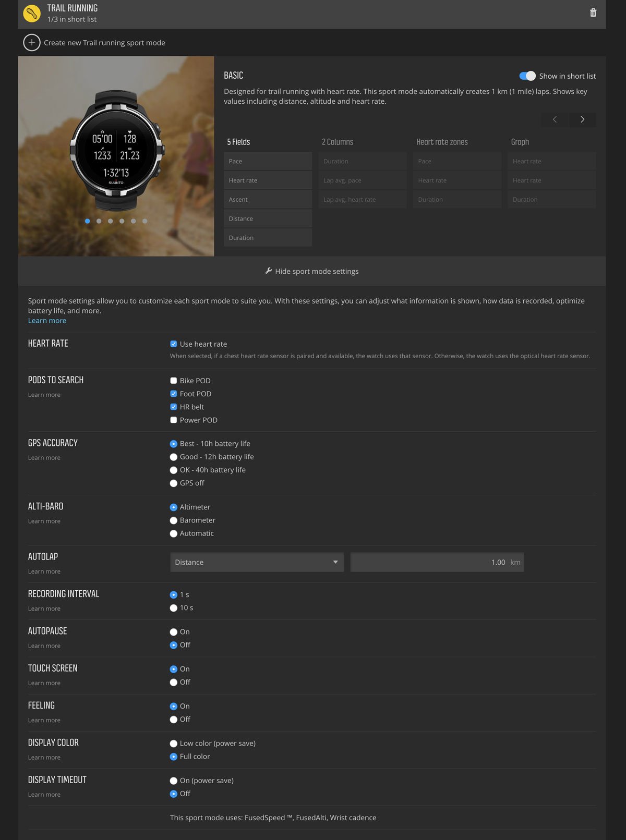Go to next display with right chevron
Viewport: 626px width, 840px height.
tap(582, 119)
